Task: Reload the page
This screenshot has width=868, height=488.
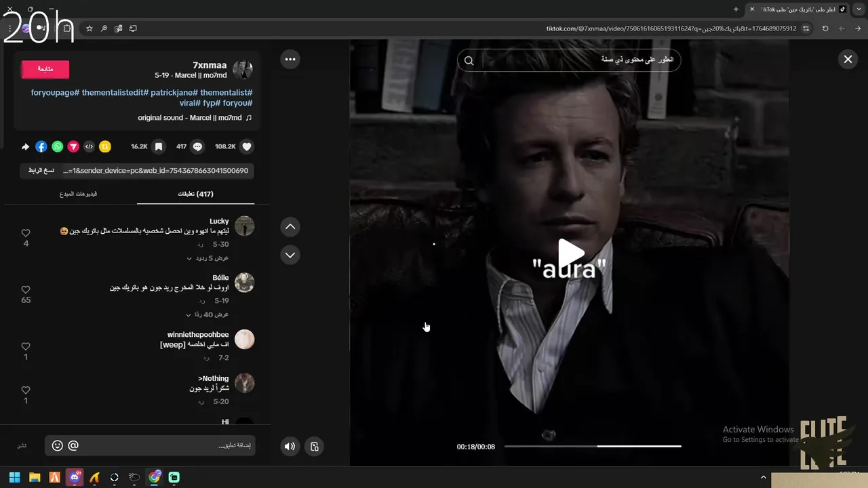Action: 825,28
